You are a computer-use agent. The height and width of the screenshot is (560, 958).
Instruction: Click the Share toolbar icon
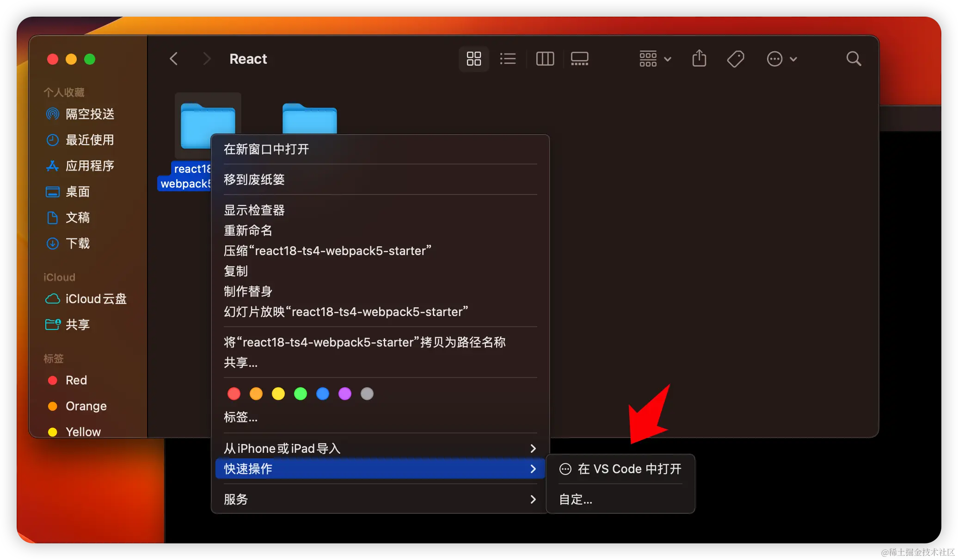click(x=699, y=59)
